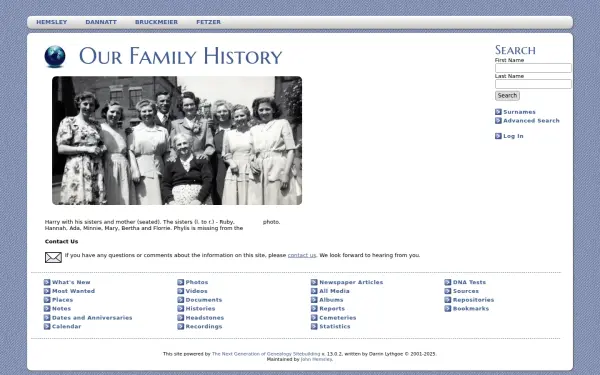This screenshot has width=600, height=375.
Task: Follow the John Hemsley maintainer link
Action: (316, 360)
